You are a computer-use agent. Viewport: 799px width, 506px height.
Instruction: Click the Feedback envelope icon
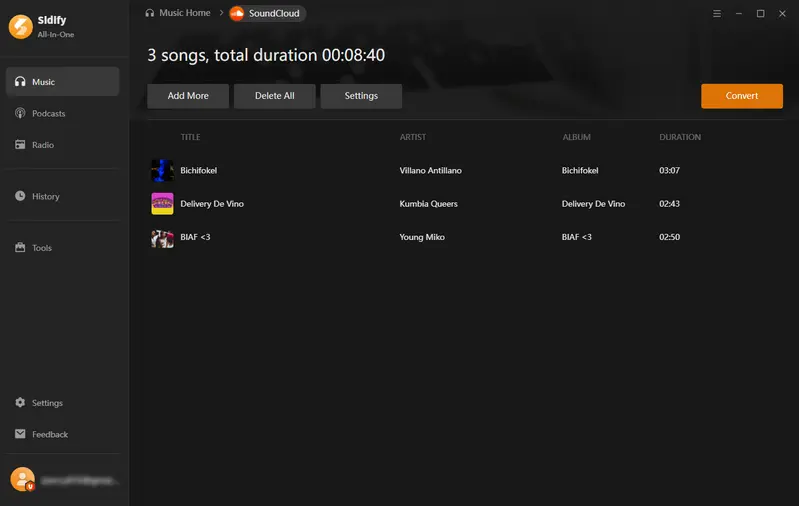[x=20, y=434]
